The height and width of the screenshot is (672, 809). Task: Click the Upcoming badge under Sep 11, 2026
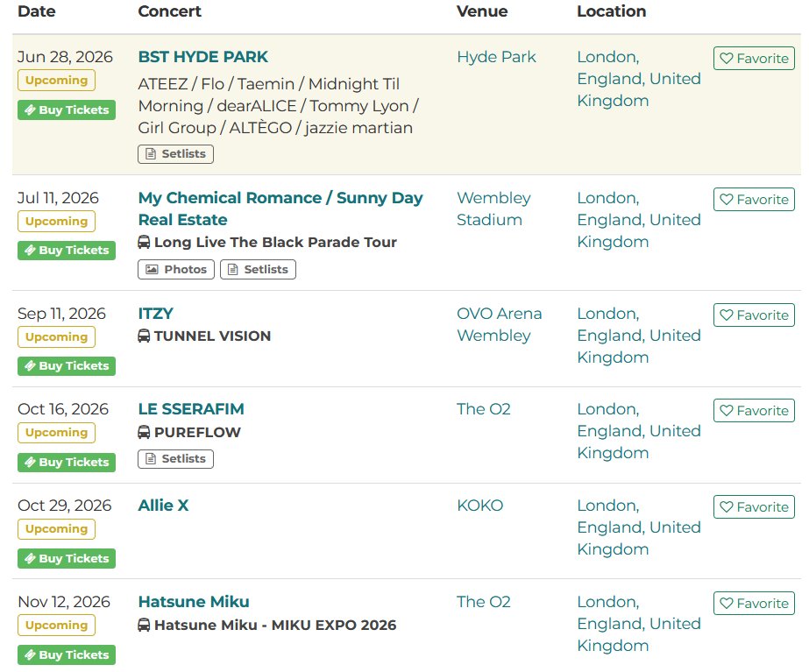56,336
